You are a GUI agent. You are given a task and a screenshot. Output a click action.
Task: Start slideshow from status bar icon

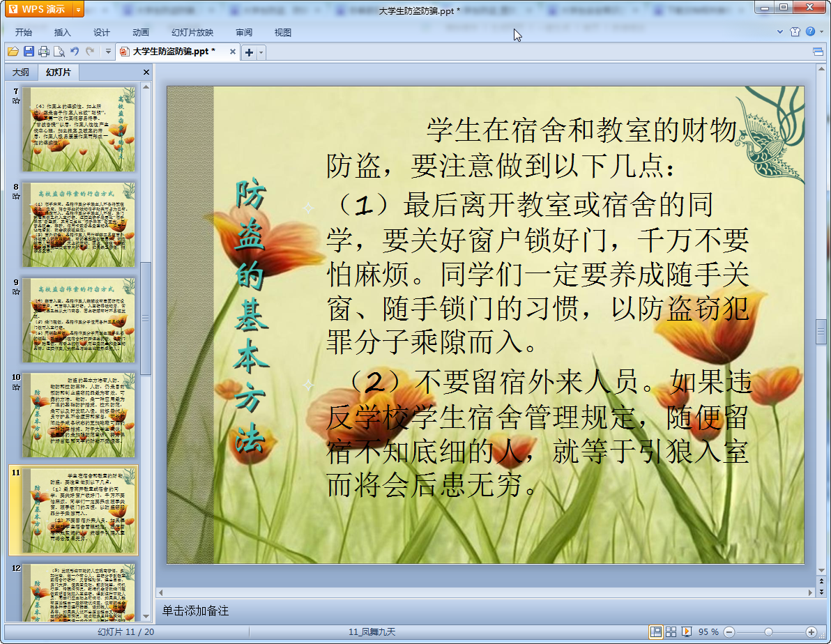[686, 632]
